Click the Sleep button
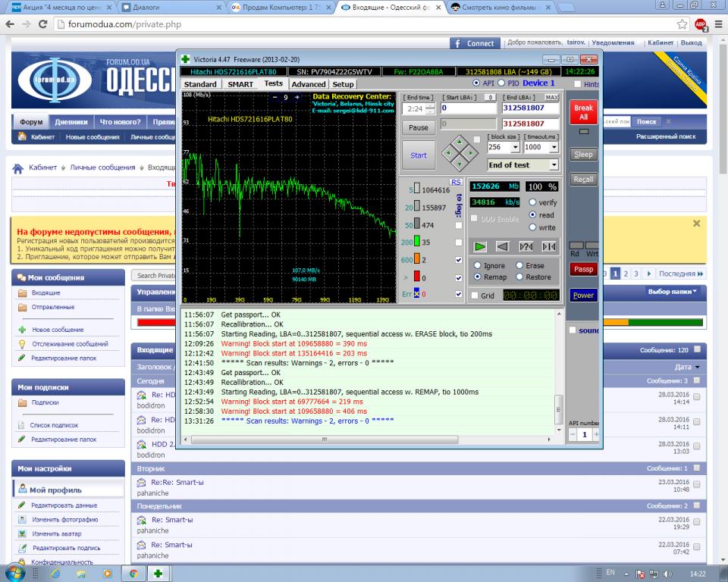Viewport: 728px width, 582px height. point(584,155)
